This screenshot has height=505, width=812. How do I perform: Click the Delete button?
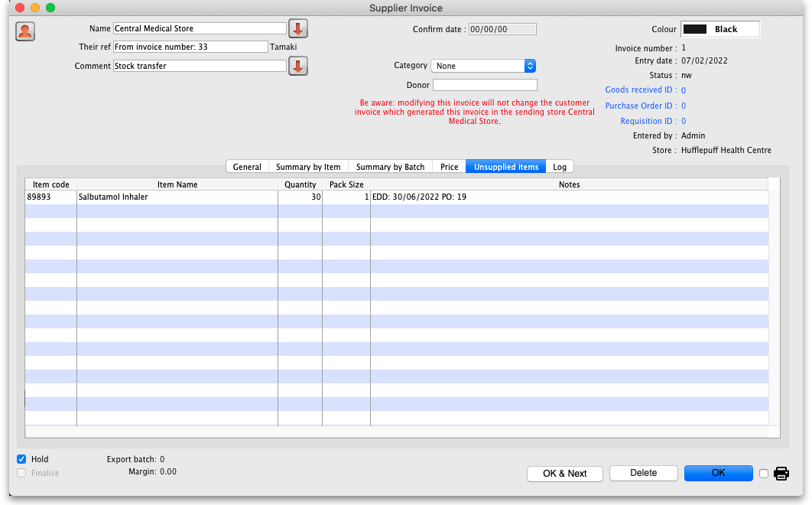[x=643, y=474]
